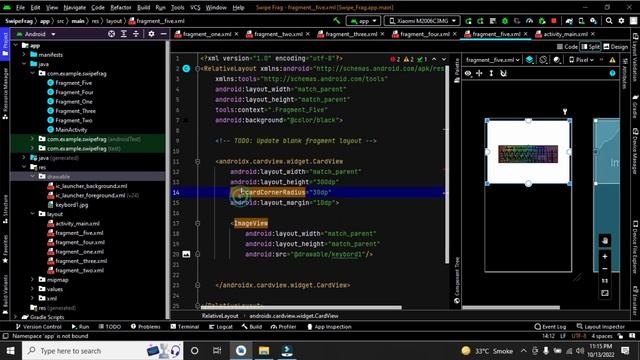Toggle pan hand tool in preview
This screenshot has height=360, width=640.
point(605,241)
